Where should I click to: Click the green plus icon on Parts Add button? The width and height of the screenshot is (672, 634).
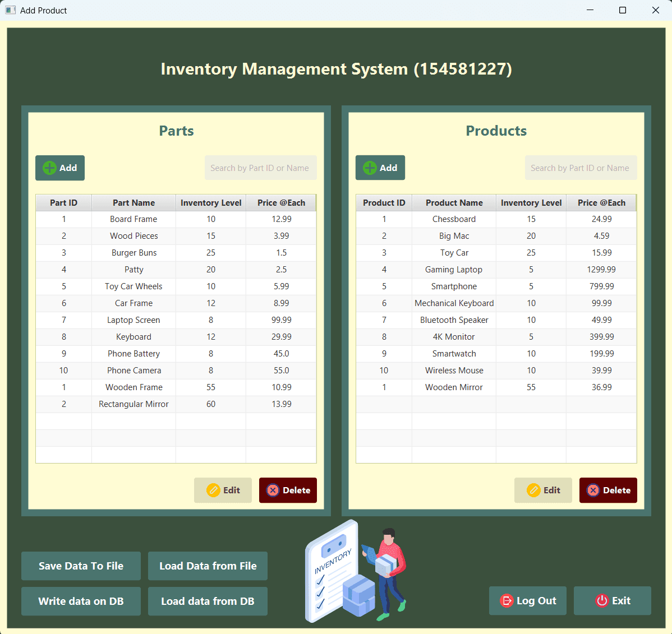click(50, 167)
